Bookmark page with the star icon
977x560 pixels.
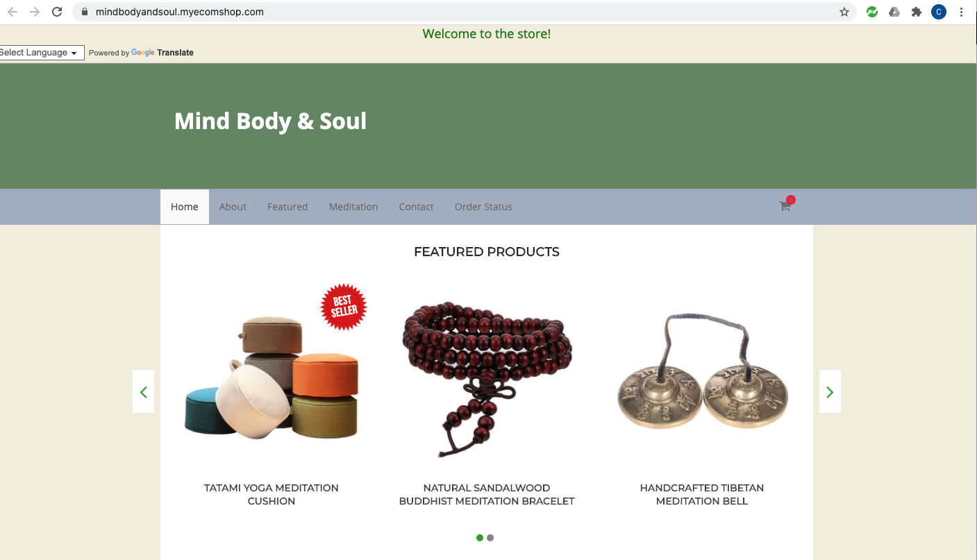tap(844, 12)
